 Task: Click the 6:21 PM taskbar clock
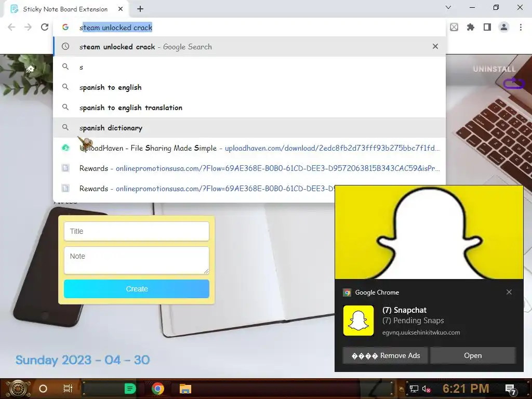coord(465,389)
